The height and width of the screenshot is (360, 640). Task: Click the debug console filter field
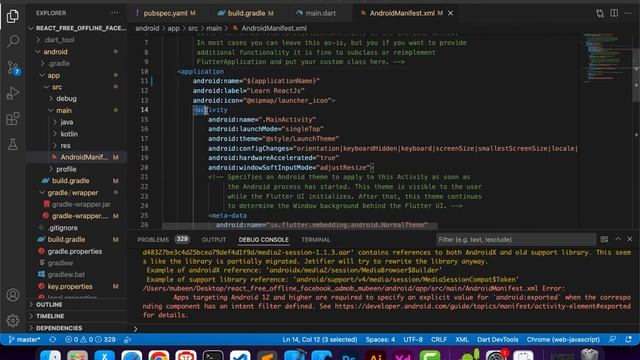[516, 240]
